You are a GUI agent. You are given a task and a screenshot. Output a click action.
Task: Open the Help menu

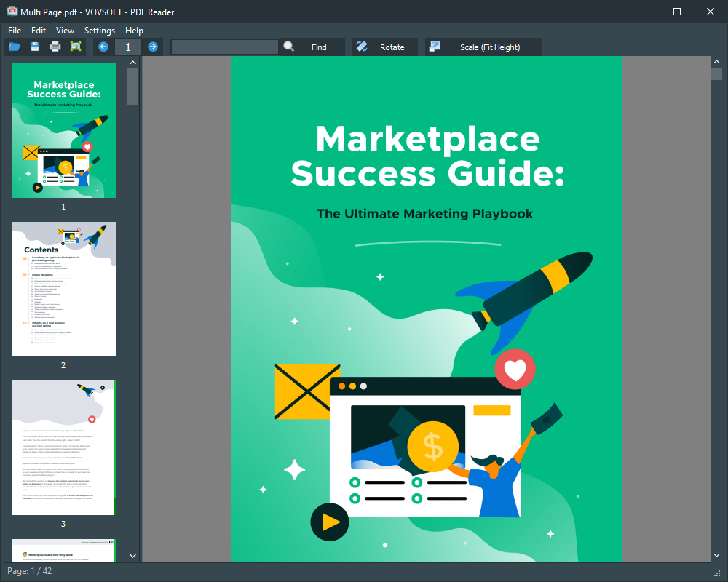(134, 31)
